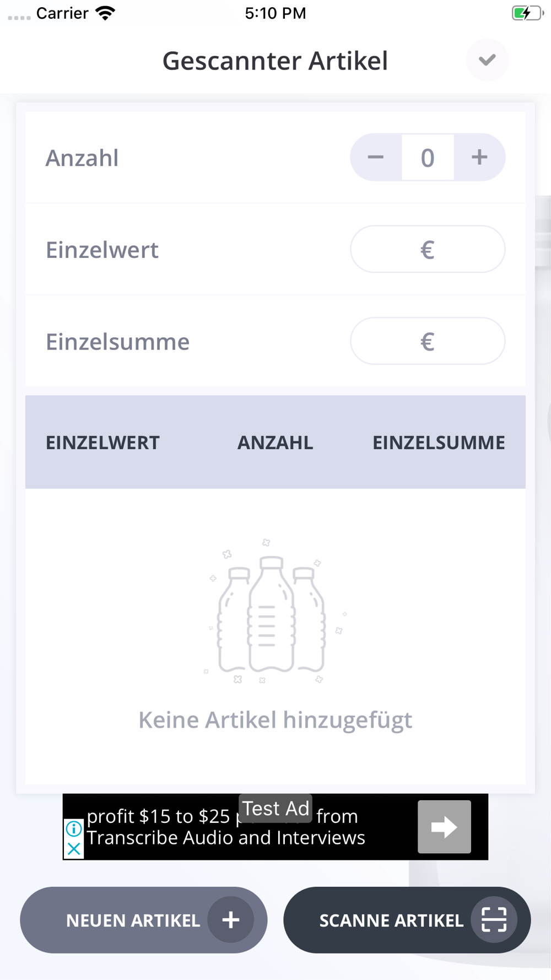Click the Anzahl quantity value field
This screenshot has height=980, width=551.
click(x=428, y=158)
